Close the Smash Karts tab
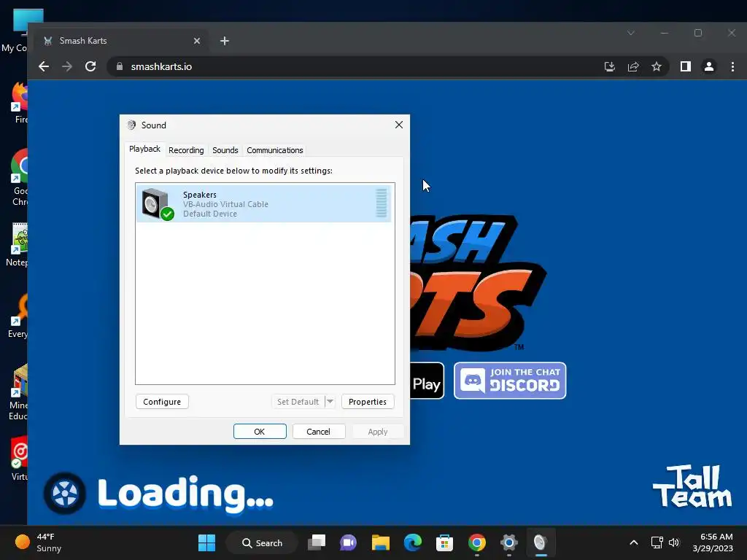 [197, 41]
